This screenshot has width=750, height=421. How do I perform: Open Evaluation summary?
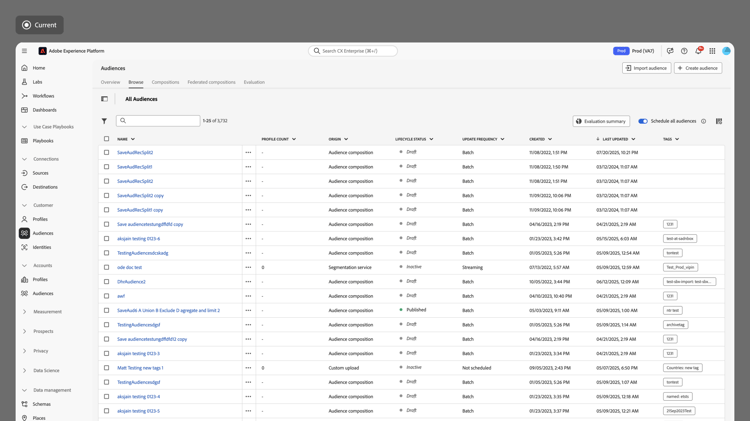pyautogui.click(x=601, y=121)
